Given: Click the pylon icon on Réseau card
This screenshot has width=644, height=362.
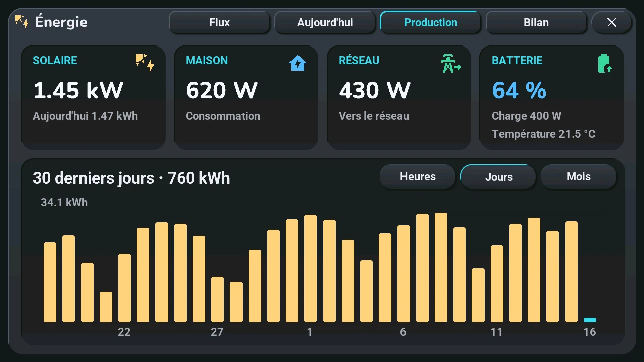Looking at the screenshot, I should (451, 63).
